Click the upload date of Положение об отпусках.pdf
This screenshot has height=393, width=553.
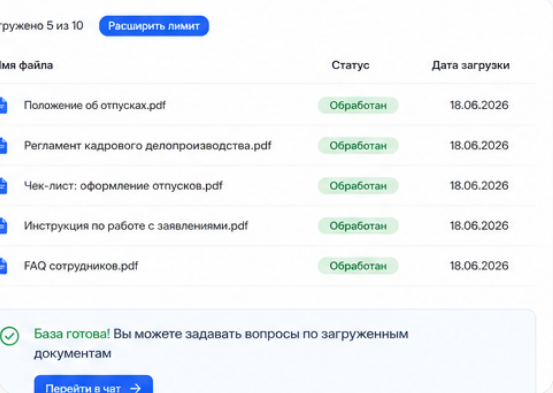pos(479,105)
